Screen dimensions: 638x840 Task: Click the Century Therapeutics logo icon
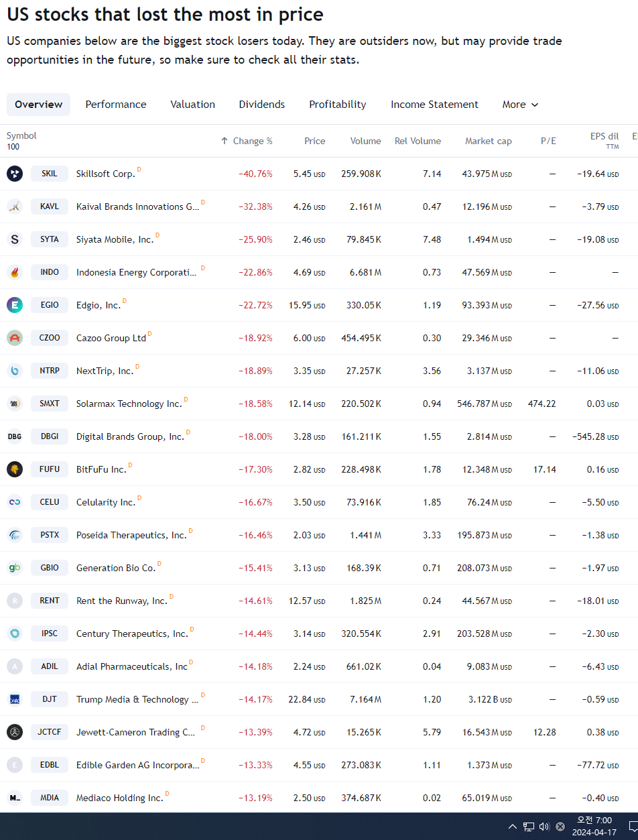15,634
